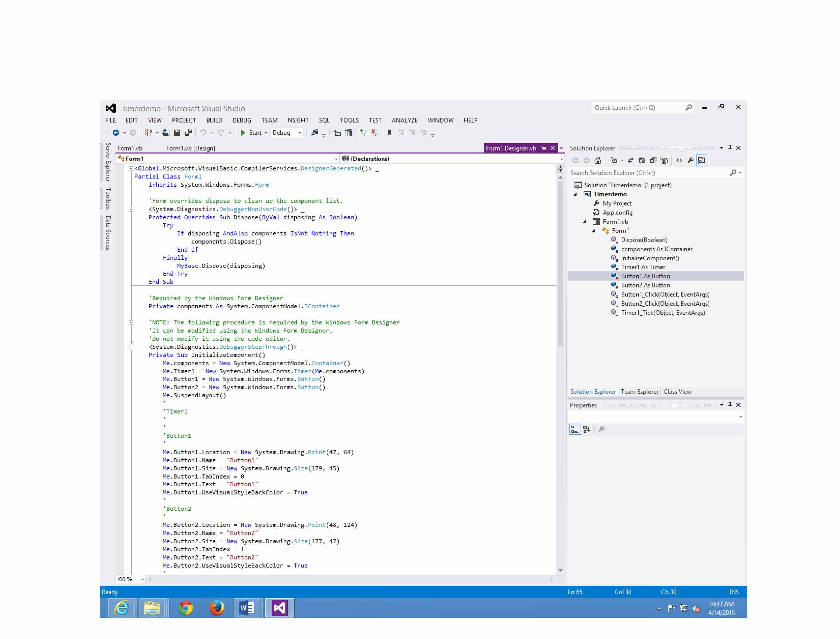Image resolution: width=840 pixels, height=639 pixels.
Task: Toggle Alphabetical sort in Properties panel
Action: pos(586,429)
